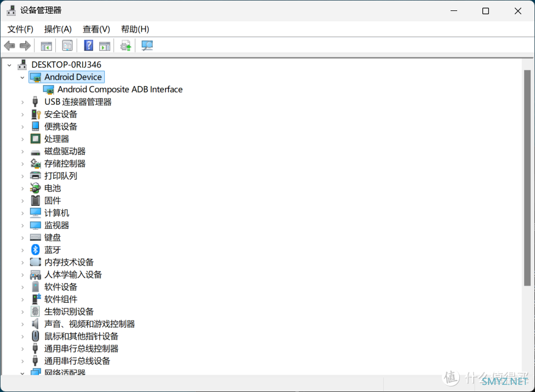Click Scan for hardware changes icon
This screenshot has width=535, height=392.
(147, 46)
